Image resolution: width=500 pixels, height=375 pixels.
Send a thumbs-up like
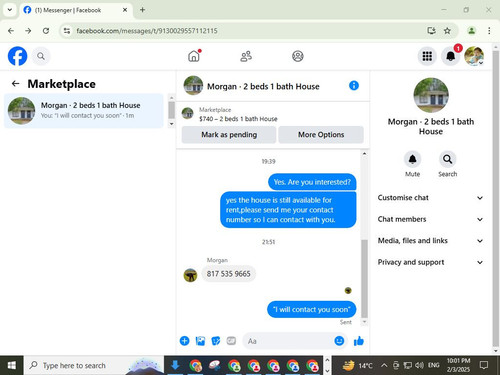(x=359, y=341)
